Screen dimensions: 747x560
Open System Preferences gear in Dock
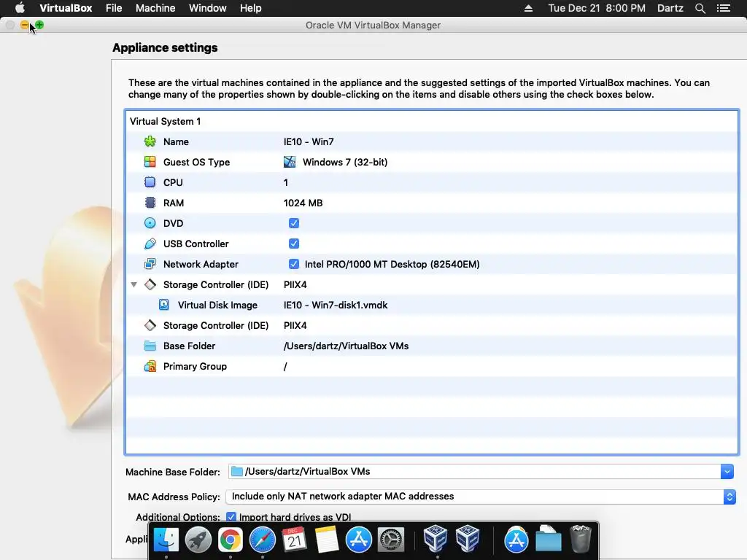[x=391, y=540]
